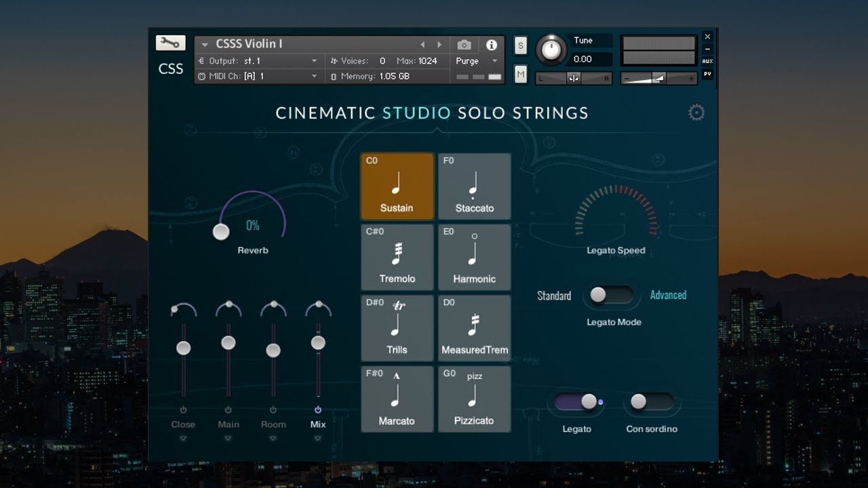The width and height of the screenshot is (868, 488).
Task: Open the Close mic channel options chevron
Action: 182,438
